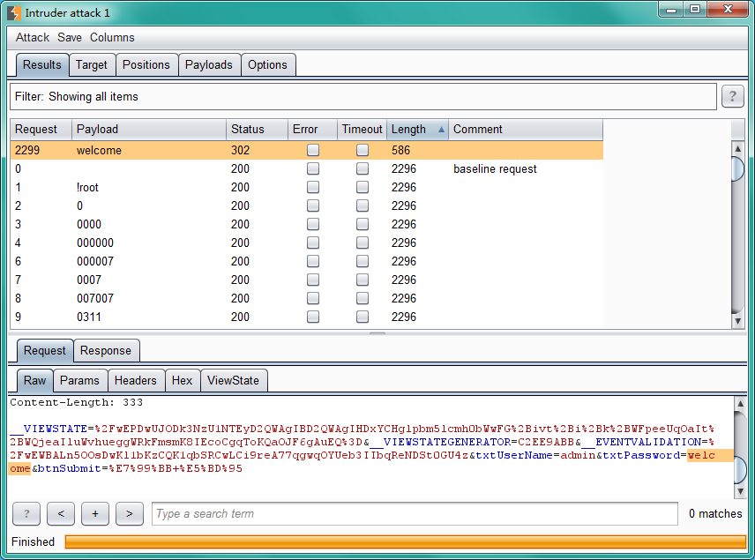Click the results table vertical scrollbar thumb
Image resolution: width=755 pixels, height=560 pixels.
tap(737, 168)
